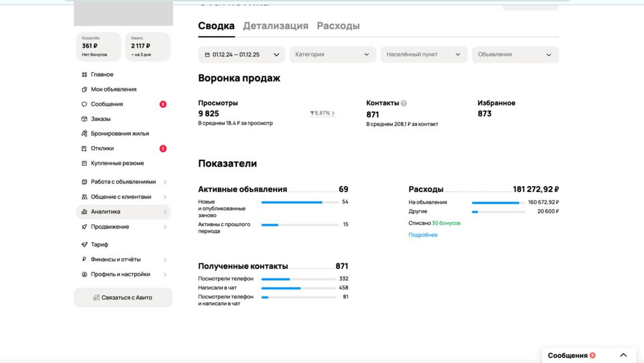Open the Населённый пункт dropdown
Image resolution: width=644 pixels, height=363 pixels.
(x=424, y=55)
